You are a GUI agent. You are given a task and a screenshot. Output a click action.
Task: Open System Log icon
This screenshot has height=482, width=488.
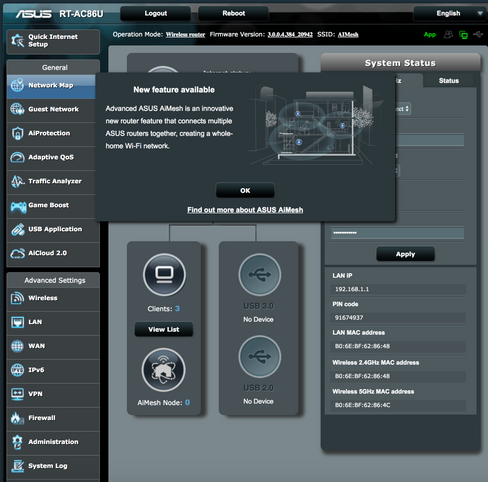click(x=17, y=466)
